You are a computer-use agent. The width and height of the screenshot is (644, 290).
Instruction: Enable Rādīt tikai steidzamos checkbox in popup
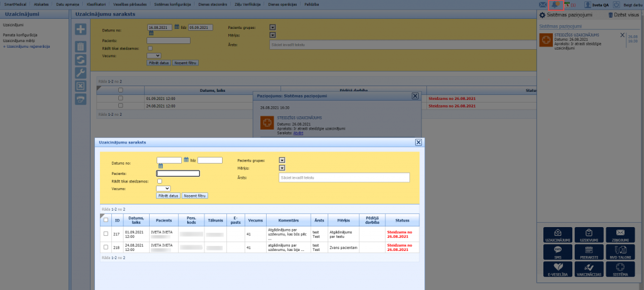click(160, 181)
